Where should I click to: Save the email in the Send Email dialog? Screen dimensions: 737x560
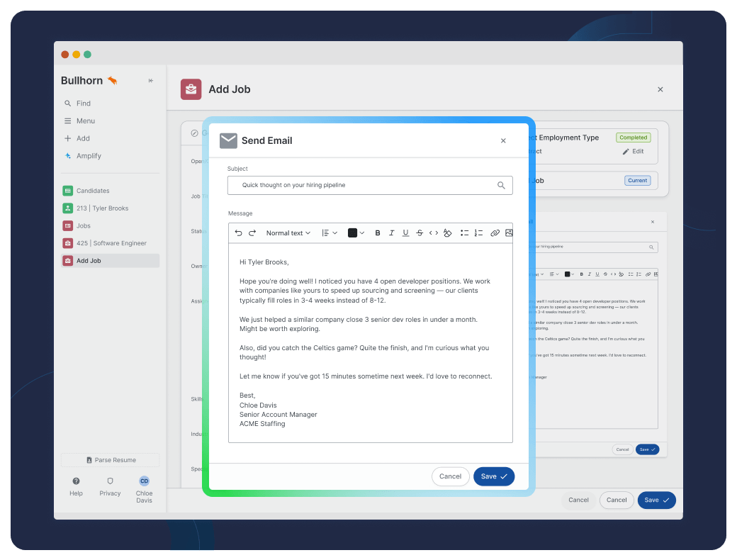tap(494, 476)
